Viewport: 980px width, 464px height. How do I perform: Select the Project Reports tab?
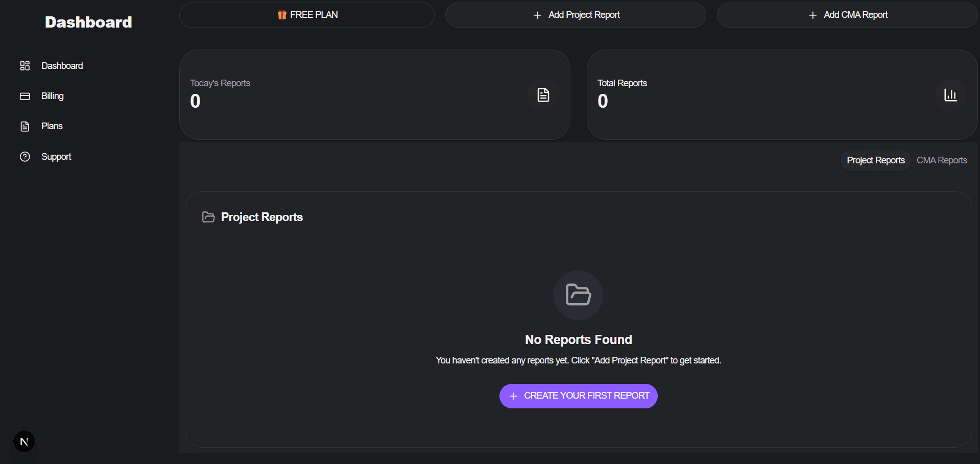pos(875,160)
